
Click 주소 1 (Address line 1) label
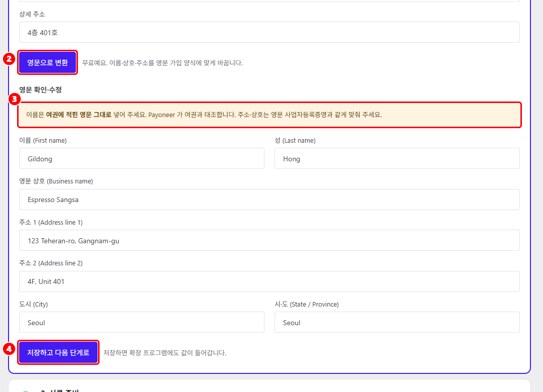pos(51,222)
